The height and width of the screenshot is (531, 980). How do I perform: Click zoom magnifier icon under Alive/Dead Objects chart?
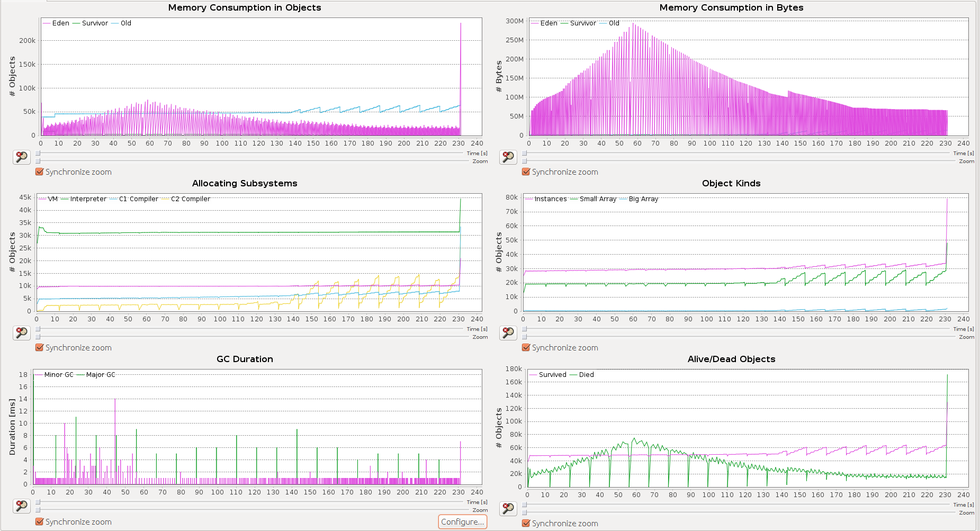tap(508, 509)
